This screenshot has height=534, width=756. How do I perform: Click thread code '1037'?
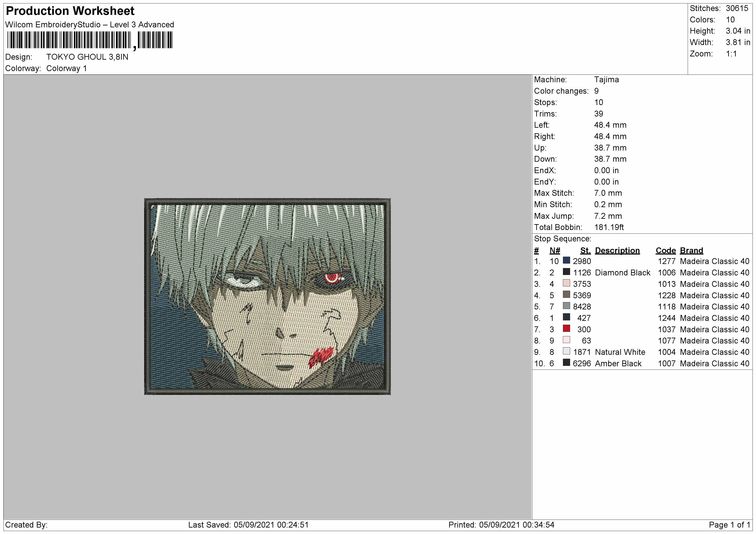click(x=666, y=329)
